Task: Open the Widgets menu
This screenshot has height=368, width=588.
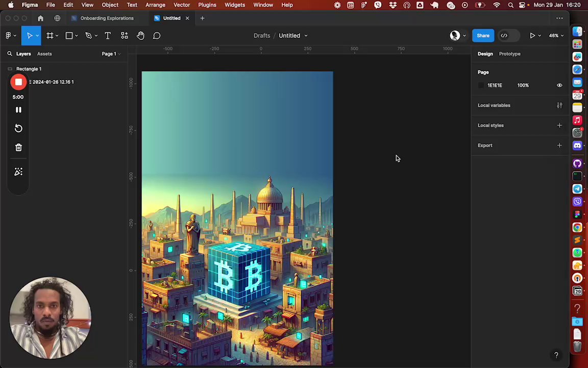Action: (235, 5)
